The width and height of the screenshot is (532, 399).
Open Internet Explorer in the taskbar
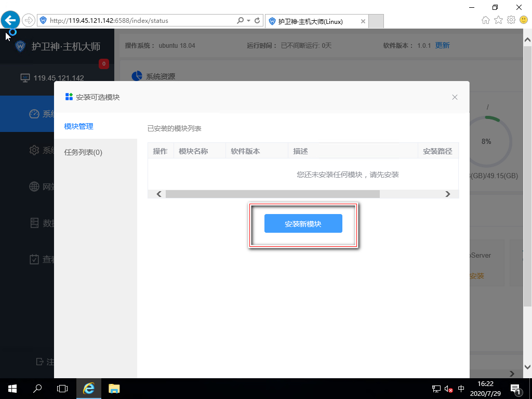[88, 389]
